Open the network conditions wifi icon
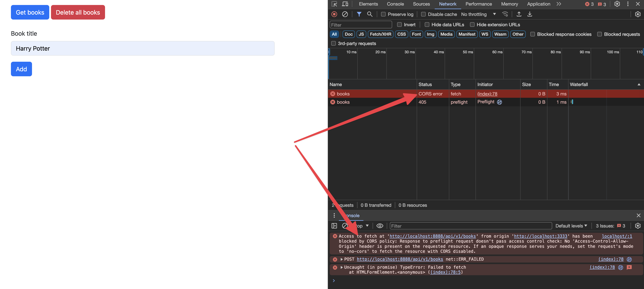Viewport: 644px width, 289px height. 505,14
